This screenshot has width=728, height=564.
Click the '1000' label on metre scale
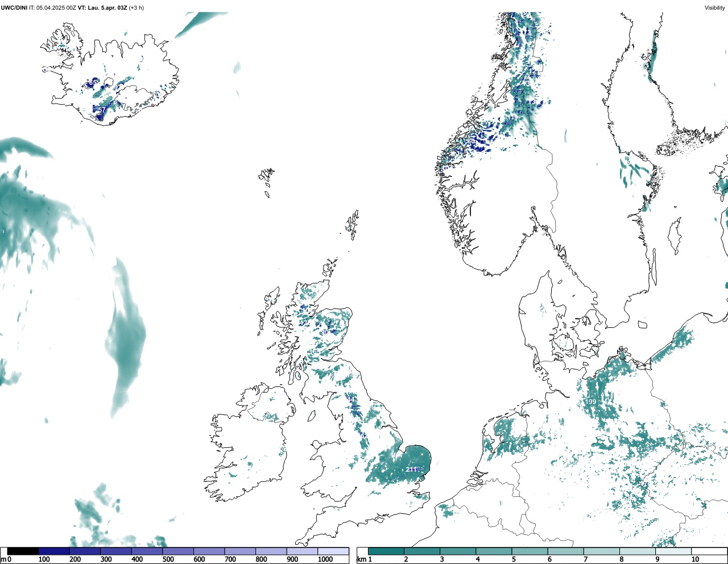325,559
